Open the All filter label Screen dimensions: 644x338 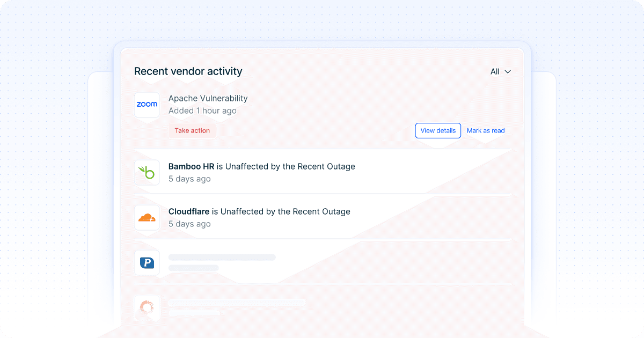click(x=495, y=72)
